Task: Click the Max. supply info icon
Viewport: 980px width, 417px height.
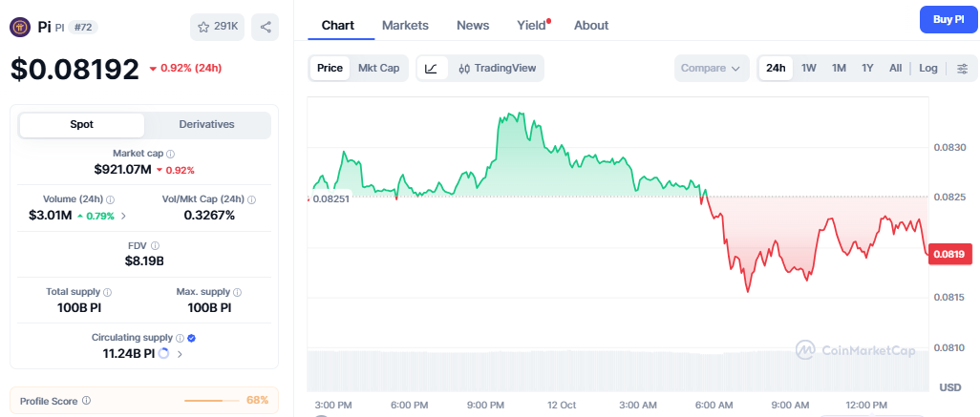Action: [x=237, y=292]
